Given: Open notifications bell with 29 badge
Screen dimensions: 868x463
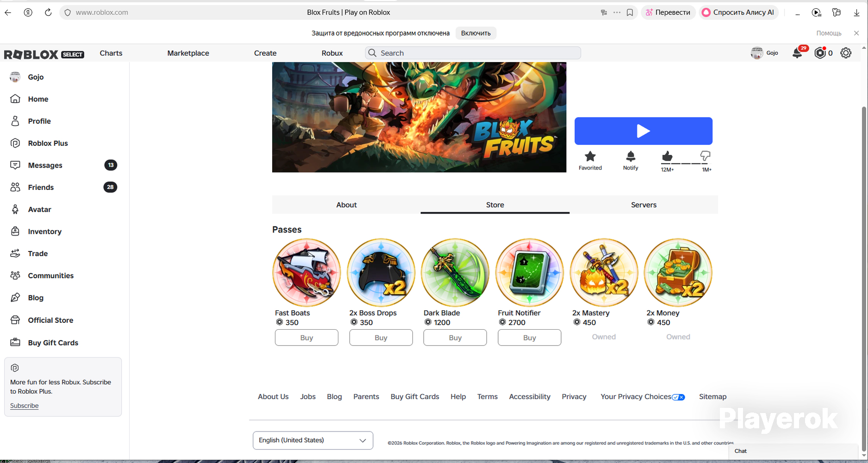Looking at the screenshot, I should coord(798,53).
